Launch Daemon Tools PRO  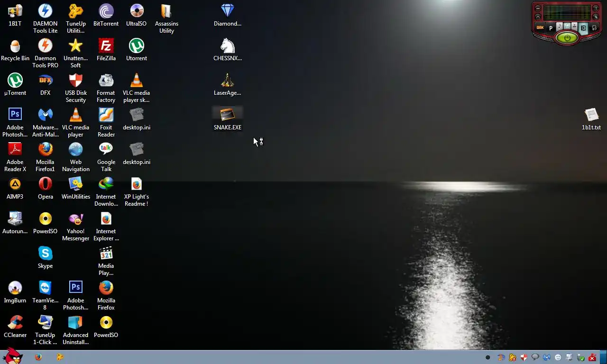tap(45, 53)
